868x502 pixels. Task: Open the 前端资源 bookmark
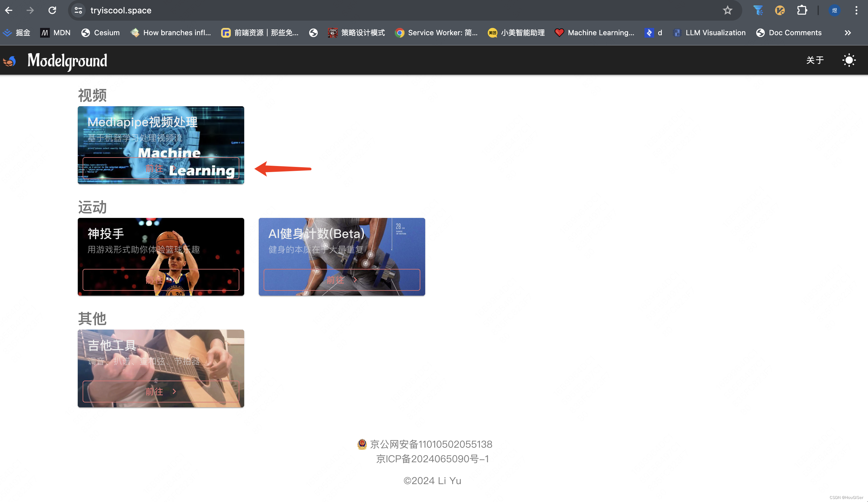pyautogui.click(x=260, y=33)
